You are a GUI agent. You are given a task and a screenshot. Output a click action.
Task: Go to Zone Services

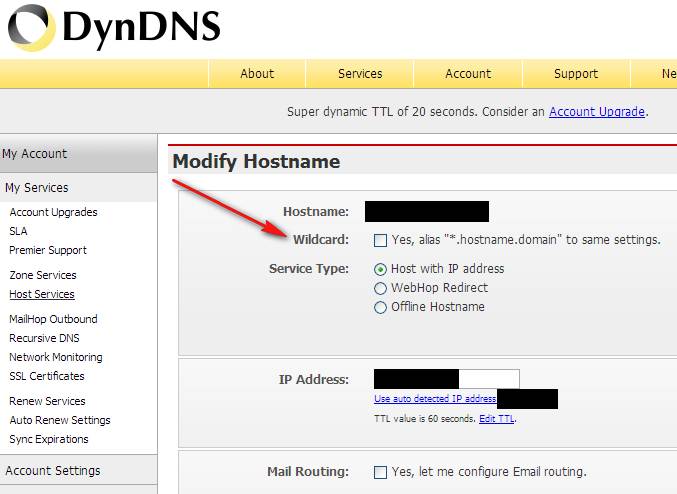pyautogui.click(x=43, y=275)
